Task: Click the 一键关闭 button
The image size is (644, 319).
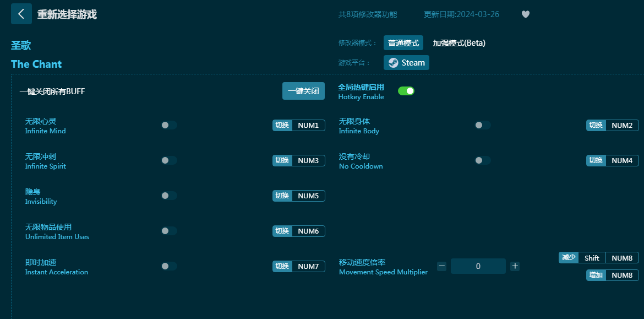Action: (x=303, y=91)
